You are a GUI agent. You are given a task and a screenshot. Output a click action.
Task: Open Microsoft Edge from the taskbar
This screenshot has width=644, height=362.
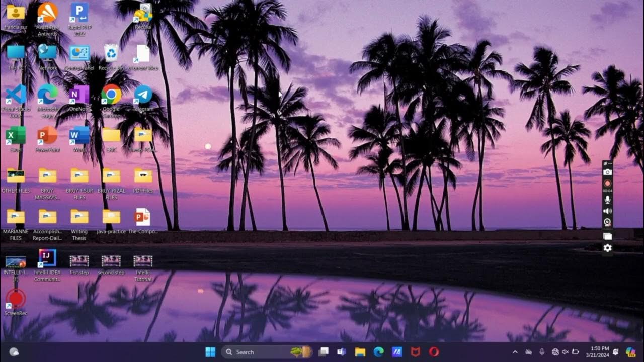(x=378, y=352)
